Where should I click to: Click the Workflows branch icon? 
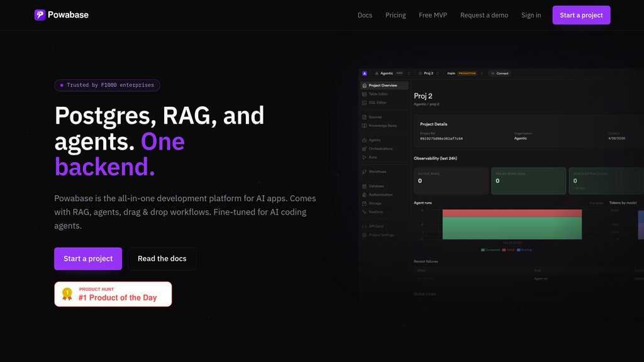pyautogui.click(x=364, y=172)
